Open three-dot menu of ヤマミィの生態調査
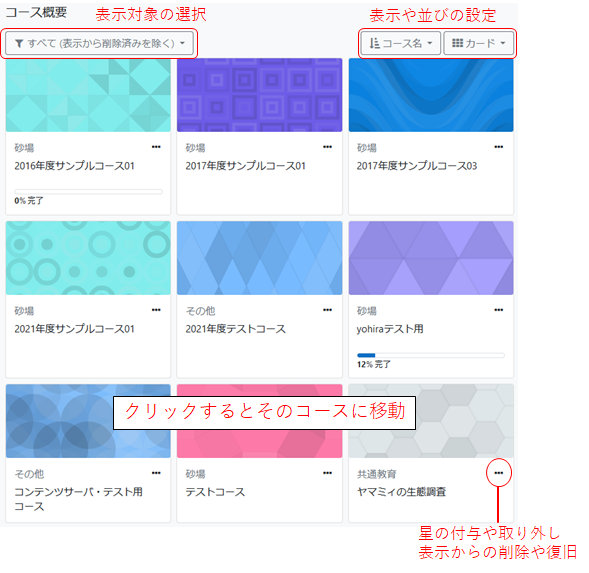This screenshot has height=573, width=589. [x=499, y=473]
